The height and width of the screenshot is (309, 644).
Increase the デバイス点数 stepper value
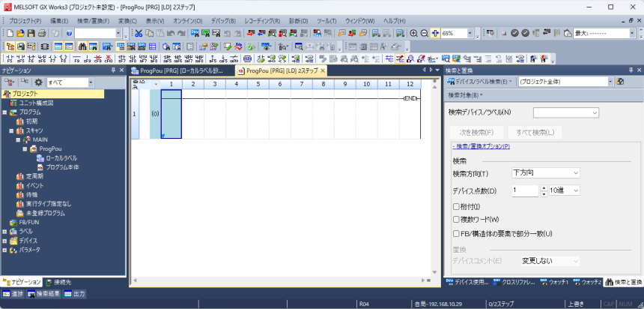pos(544,187)
